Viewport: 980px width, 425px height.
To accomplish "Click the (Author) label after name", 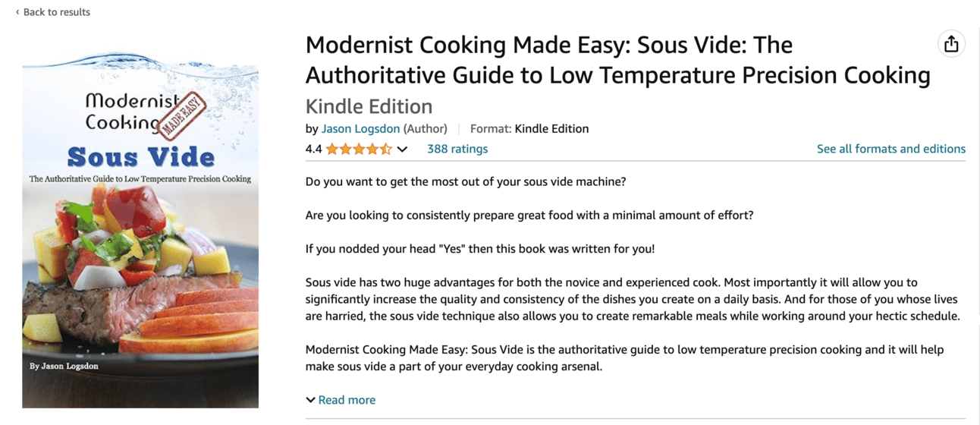I will pos(425,128).
